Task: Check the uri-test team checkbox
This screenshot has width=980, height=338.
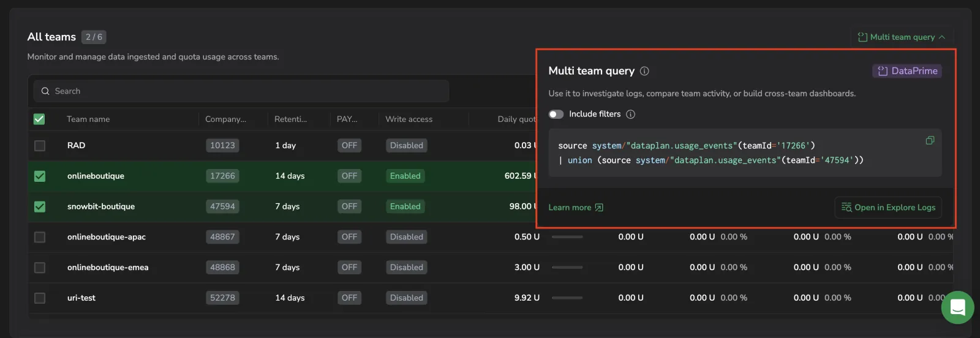Action: pos(40,298)
